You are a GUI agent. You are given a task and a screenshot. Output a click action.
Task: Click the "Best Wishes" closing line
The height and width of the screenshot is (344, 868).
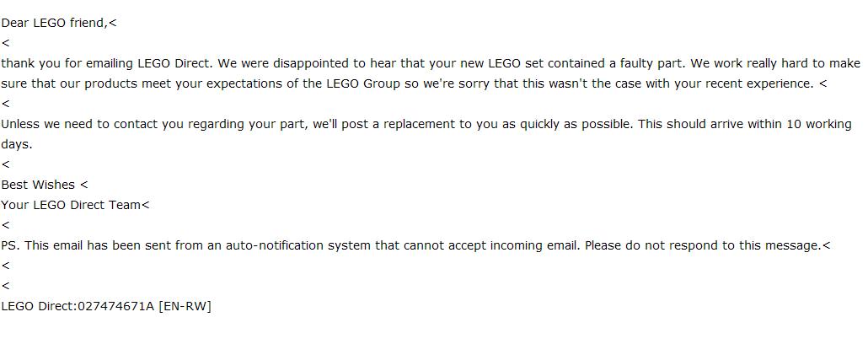tap(38, 185)
